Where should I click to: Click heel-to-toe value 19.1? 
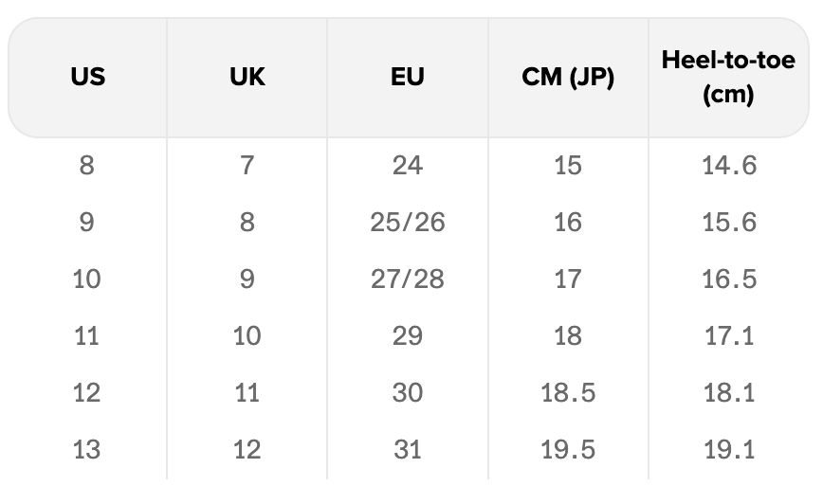coord(728,449)
